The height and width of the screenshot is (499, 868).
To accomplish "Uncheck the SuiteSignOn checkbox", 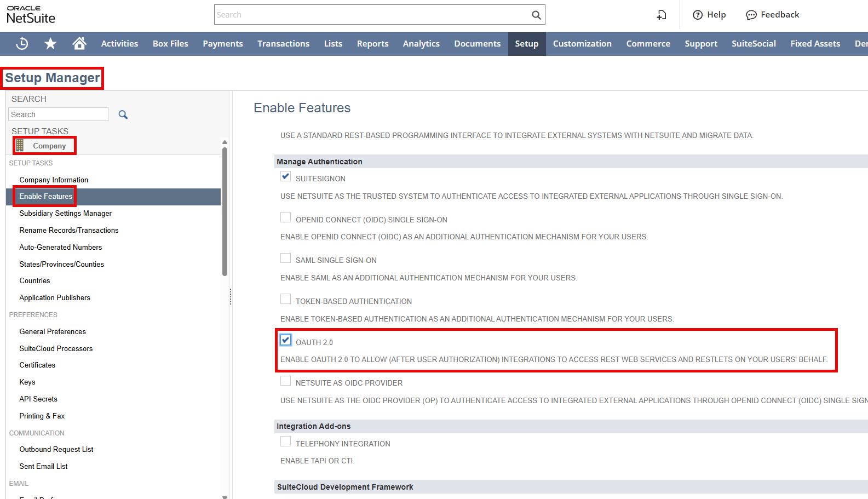I will pos(285,176).
